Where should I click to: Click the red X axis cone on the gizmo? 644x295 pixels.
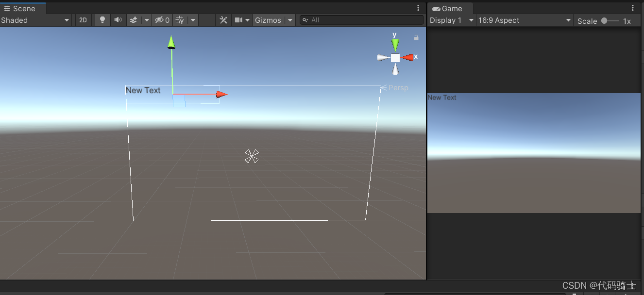coord(407,57)
